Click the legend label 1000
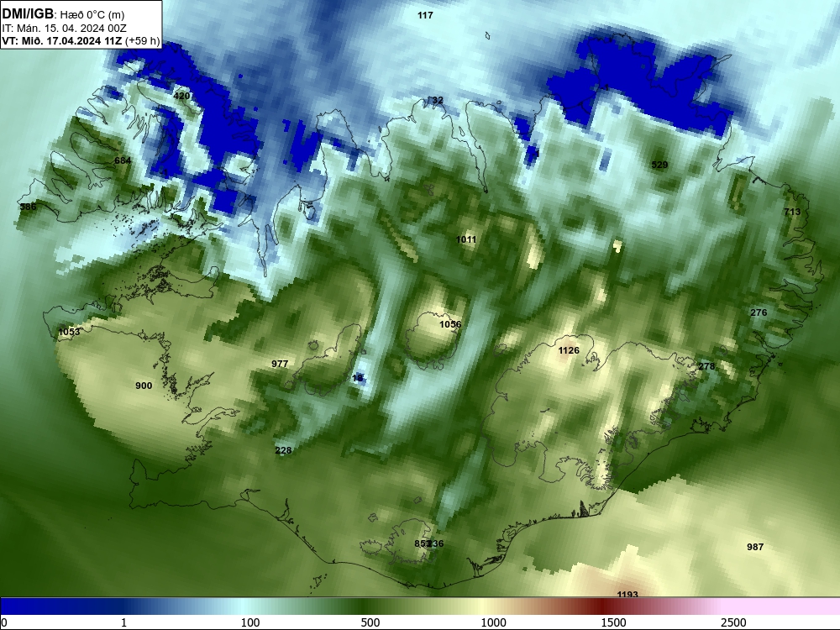The width and height of the screenshot is (840, 630). 493,622
